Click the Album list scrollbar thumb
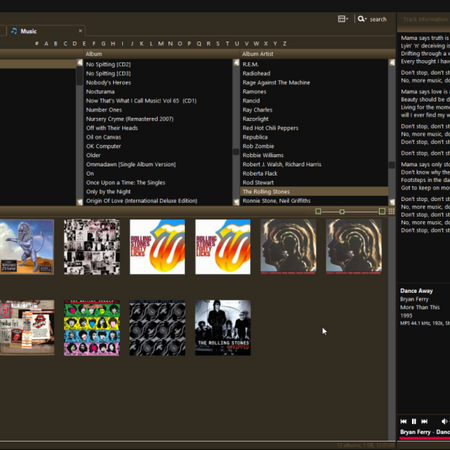450x450 pixels. pos(236,151)
